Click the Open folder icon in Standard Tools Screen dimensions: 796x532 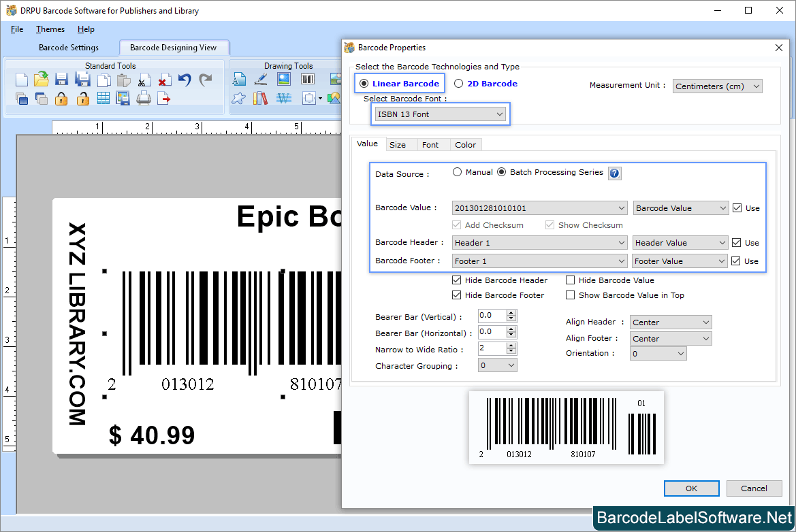coord(42,80)
